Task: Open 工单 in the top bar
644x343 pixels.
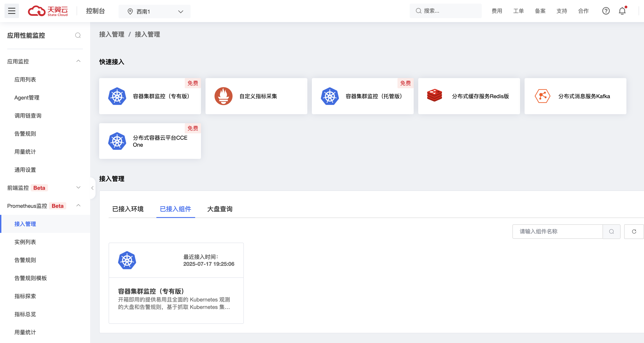Action: point(518,11)
